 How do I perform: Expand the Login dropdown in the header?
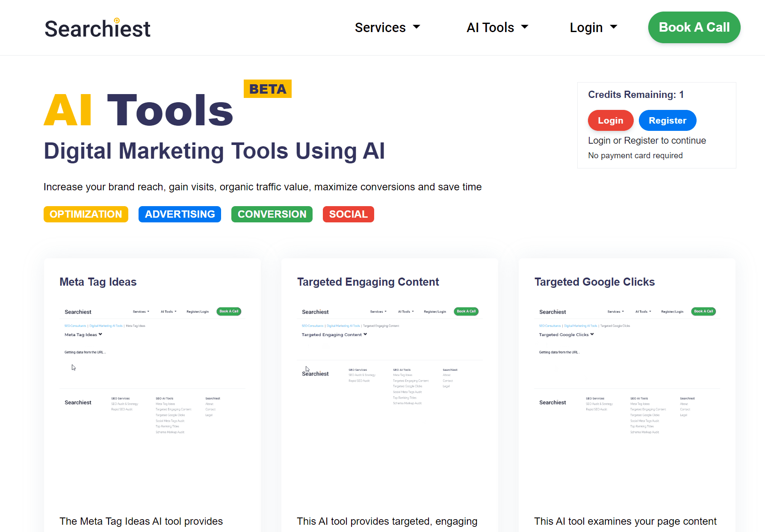tap(593, 27)
